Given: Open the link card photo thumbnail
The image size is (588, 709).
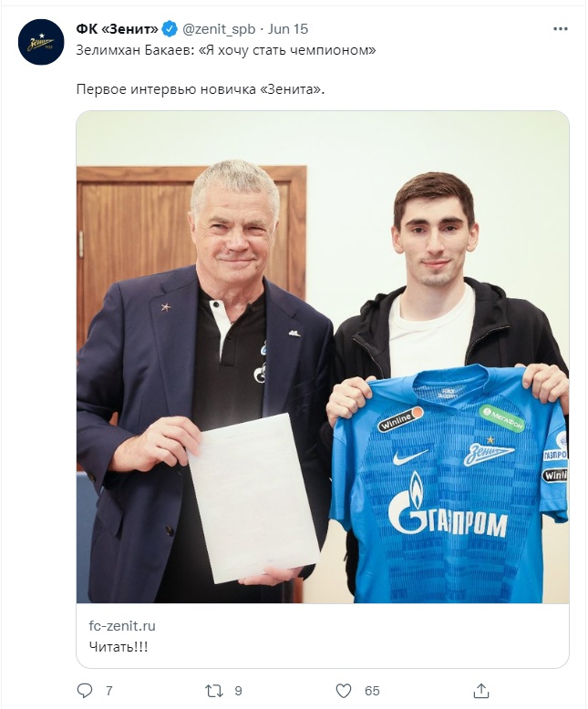Looking at the screenshot, I should tap(323, 356).
